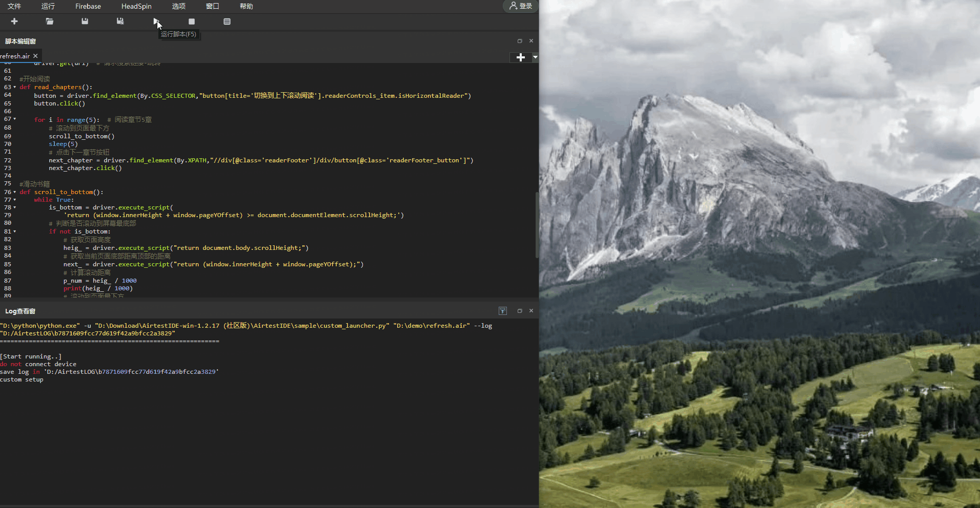Run the script with the play icon

coord(156,22)
